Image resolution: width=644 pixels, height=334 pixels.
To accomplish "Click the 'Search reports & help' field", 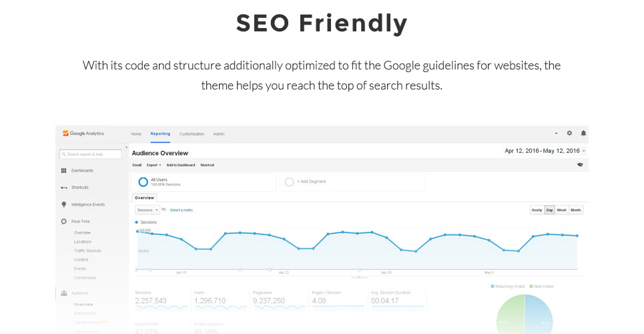I will [91, 154].
